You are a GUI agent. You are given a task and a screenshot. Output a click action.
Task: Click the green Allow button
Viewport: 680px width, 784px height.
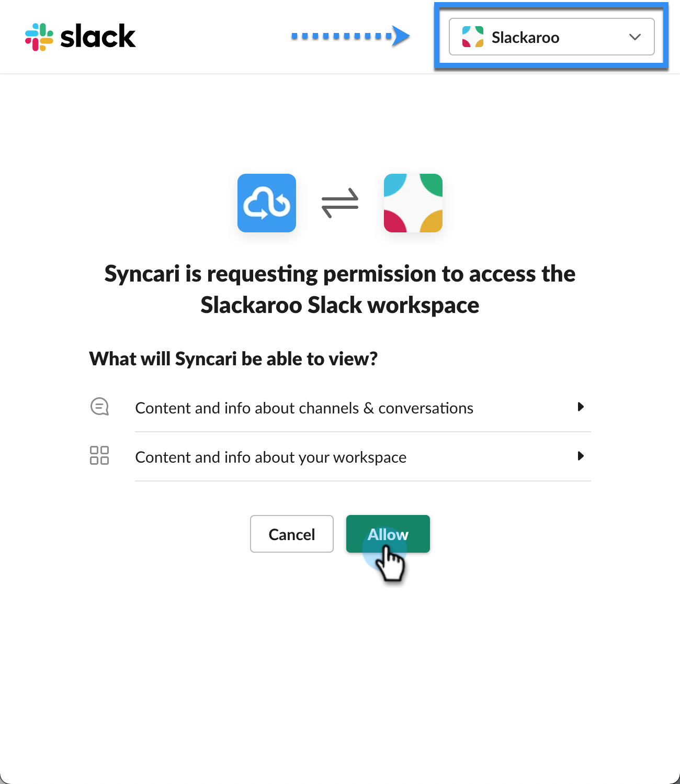tap(388, 534)
